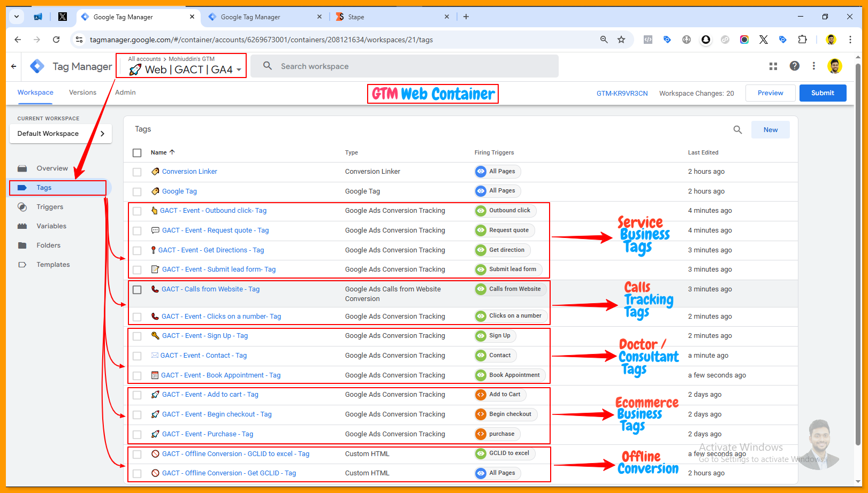Select checkbox for Calls from Website tag
The width and height of the screenshot is (868, 493).
coord(137,290)
